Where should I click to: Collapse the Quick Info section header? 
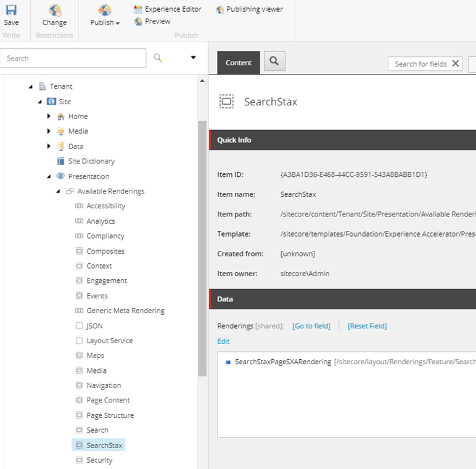(x=342, y=140)
